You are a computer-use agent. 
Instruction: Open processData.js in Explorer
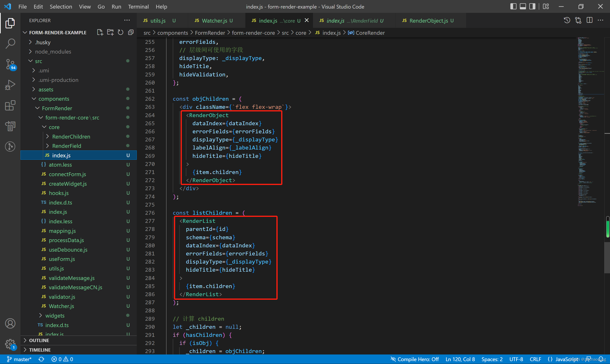click(79, 240)
